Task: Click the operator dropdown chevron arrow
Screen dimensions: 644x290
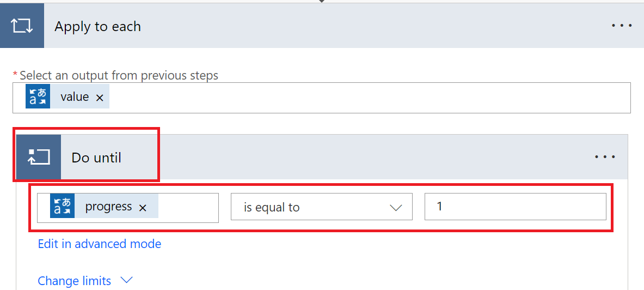Action: [x=396, y=208]
